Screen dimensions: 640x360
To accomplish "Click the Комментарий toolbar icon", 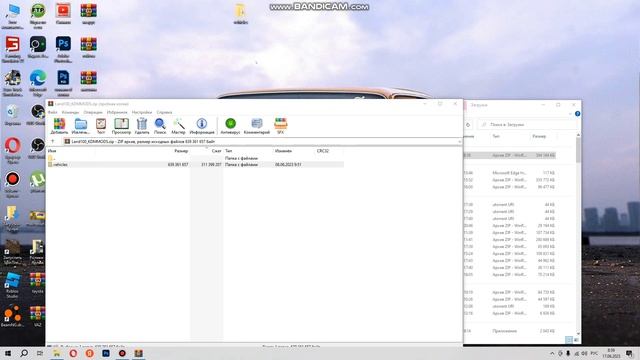I will point(257,126).
